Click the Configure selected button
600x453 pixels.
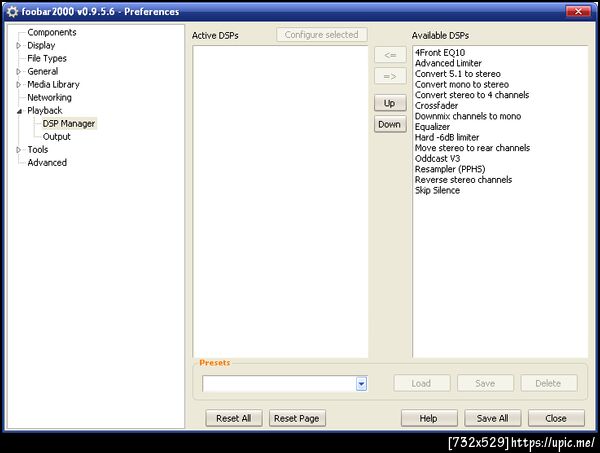point(322,35)
